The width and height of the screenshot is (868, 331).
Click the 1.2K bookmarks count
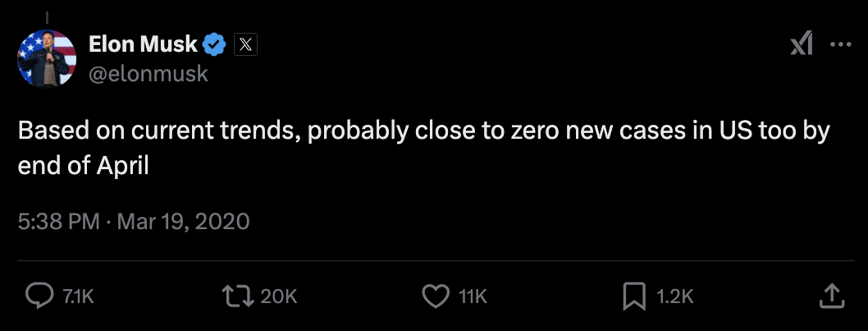(676, 297)
